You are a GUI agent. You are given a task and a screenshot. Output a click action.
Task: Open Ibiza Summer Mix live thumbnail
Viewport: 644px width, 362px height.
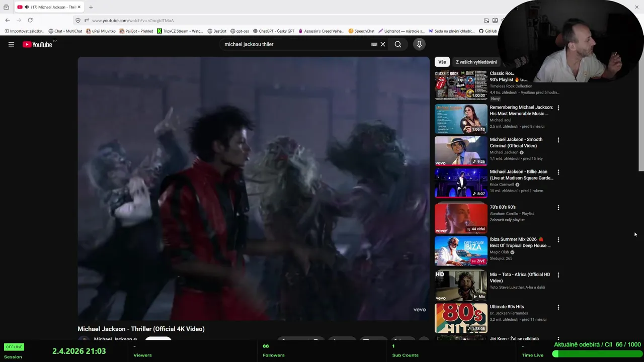(461, 250)
